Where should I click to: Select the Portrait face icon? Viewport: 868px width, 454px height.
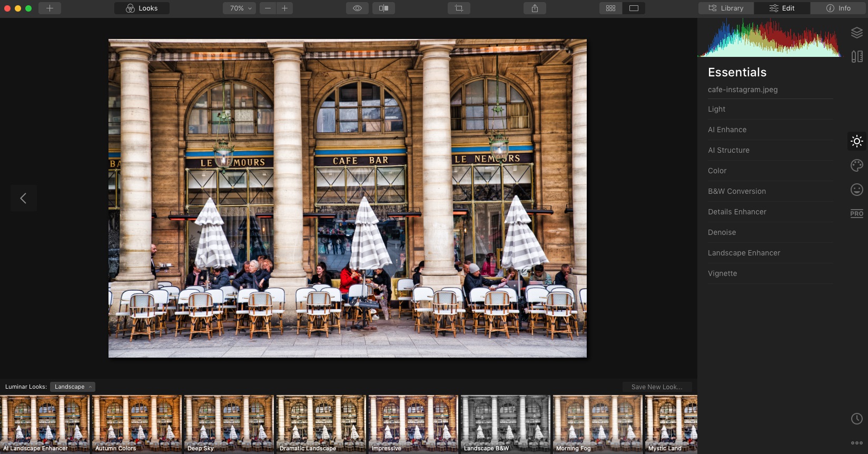[x=857, y=190]
